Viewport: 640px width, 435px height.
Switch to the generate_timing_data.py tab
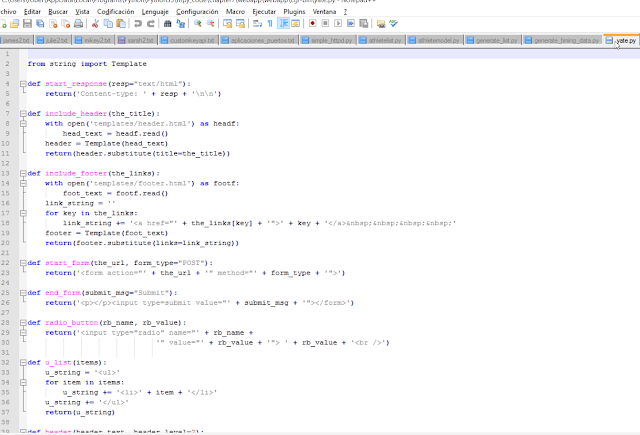[562, 40]
